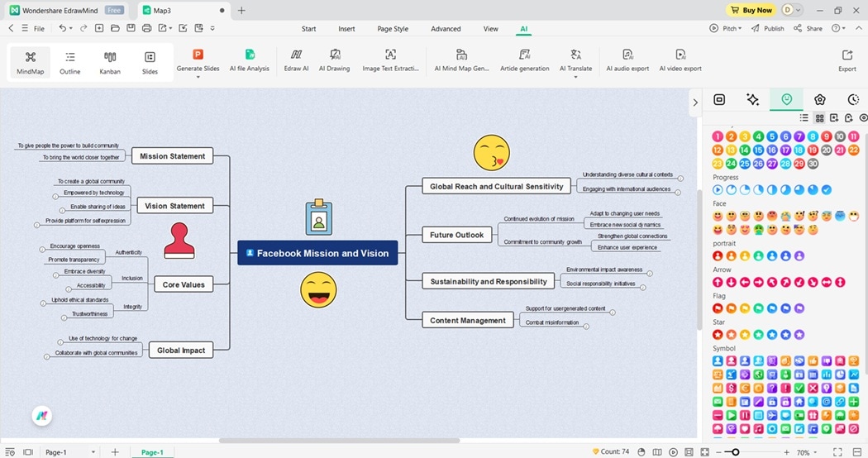
Task: Open the undo history dropdown arrow
Action: [71, 28]
